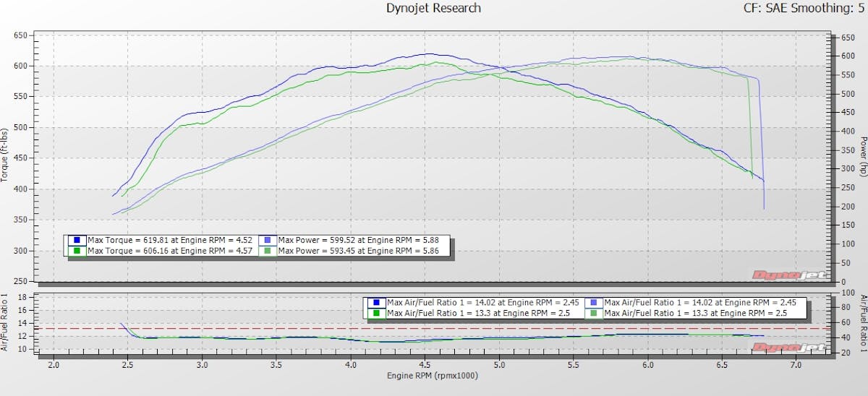This screenshot has height=396, width=868.
Task: Select the Max Torque = 619.81 legend entry
Action: [169, 240]
